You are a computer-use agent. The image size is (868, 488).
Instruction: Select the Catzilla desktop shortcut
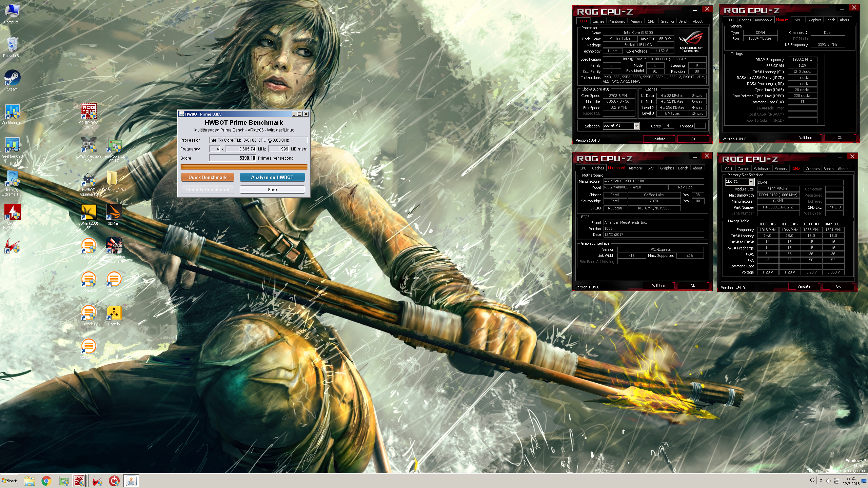coord(114,316)
